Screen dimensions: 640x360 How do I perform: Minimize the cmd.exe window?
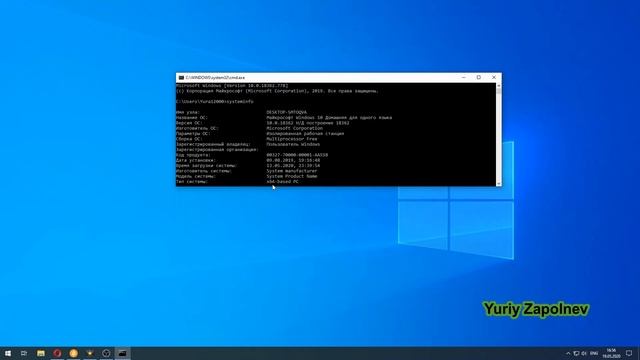point(464,77)
